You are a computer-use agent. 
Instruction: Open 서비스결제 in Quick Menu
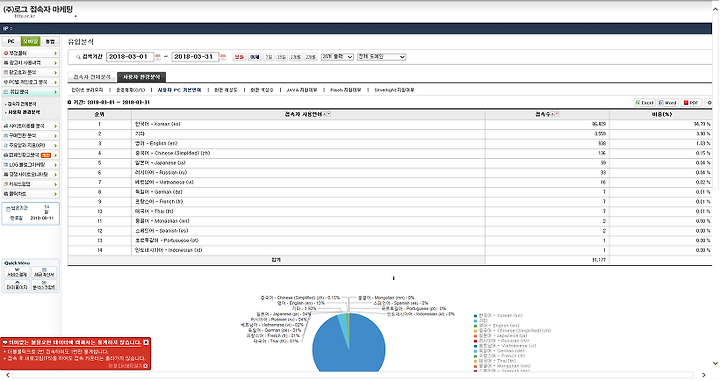coord(17,272)
